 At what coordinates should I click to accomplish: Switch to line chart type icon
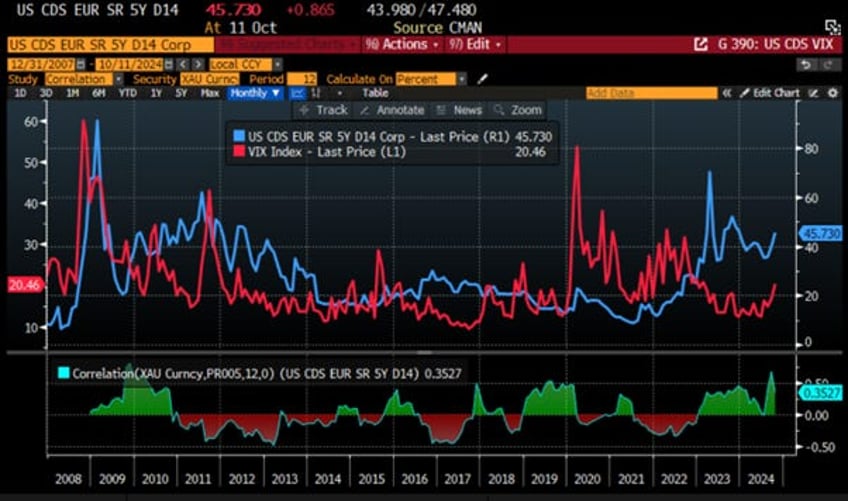click(297, 93)
